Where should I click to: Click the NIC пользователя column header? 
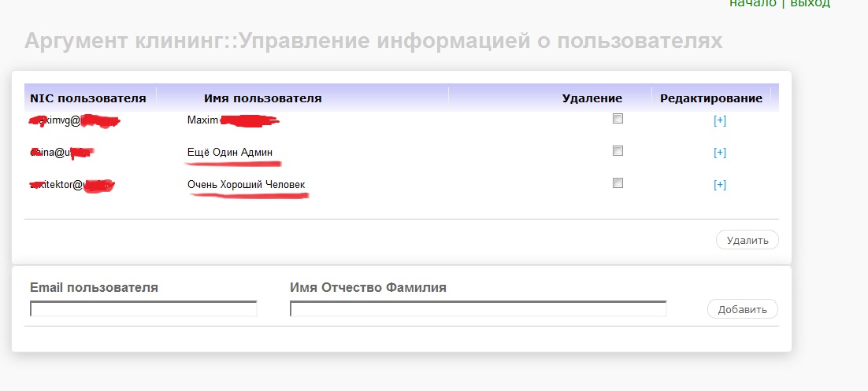click(x=88, y=98)
